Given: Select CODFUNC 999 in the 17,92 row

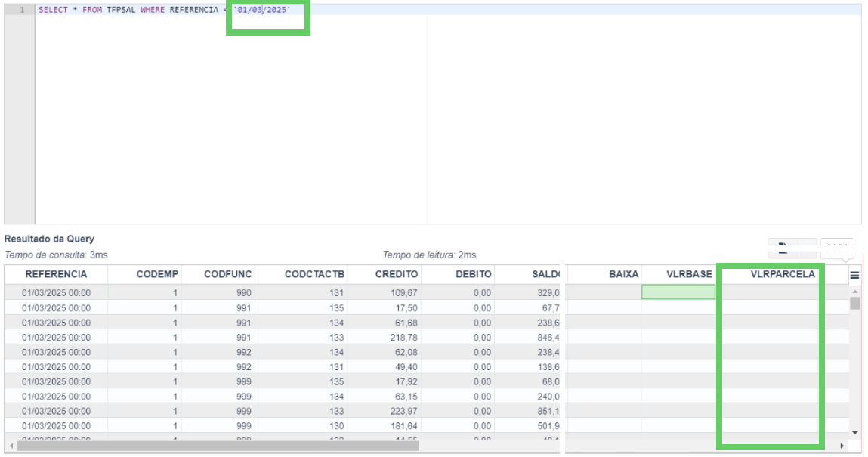Looking at the screenshot, I should [x=218, y=381].
